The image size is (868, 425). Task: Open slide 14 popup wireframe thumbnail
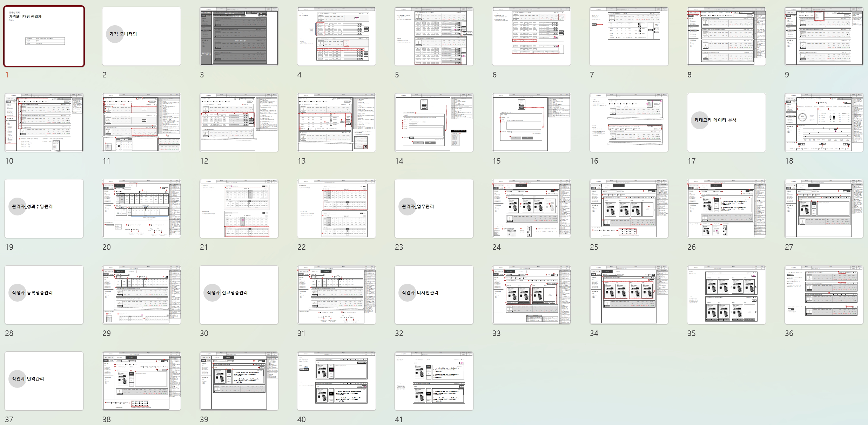[x=434, y=122]
